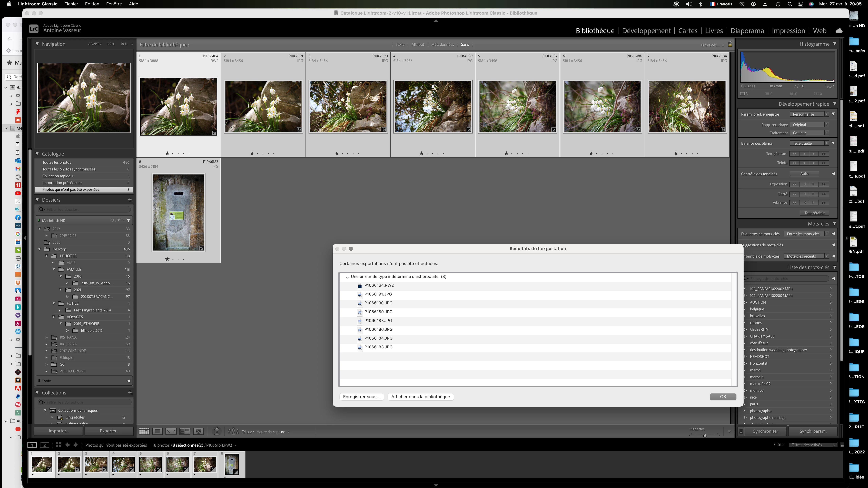Open Survey view in toolbar
Image resolution: width=868 pixels, height=488 pixels.
185,431
